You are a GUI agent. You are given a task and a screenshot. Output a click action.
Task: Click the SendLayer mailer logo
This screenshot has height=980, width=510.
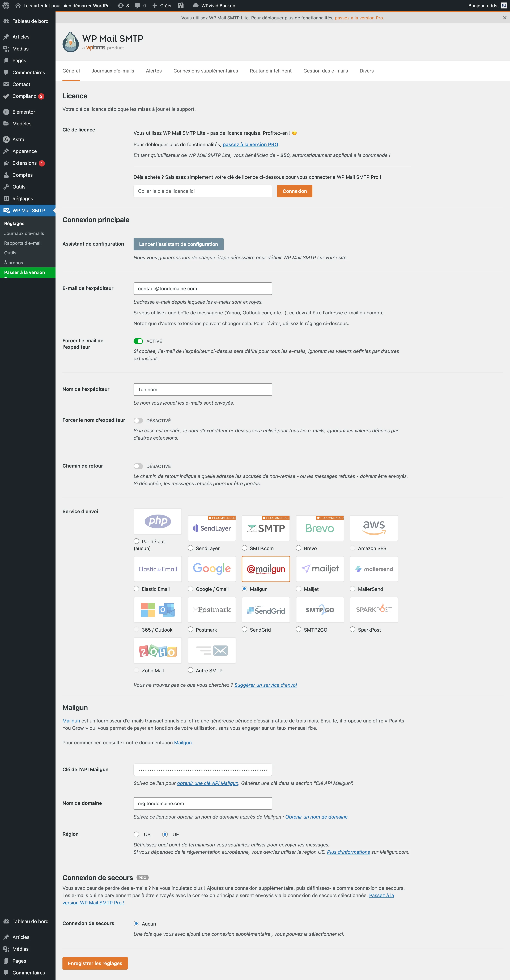tap(212, 528)
